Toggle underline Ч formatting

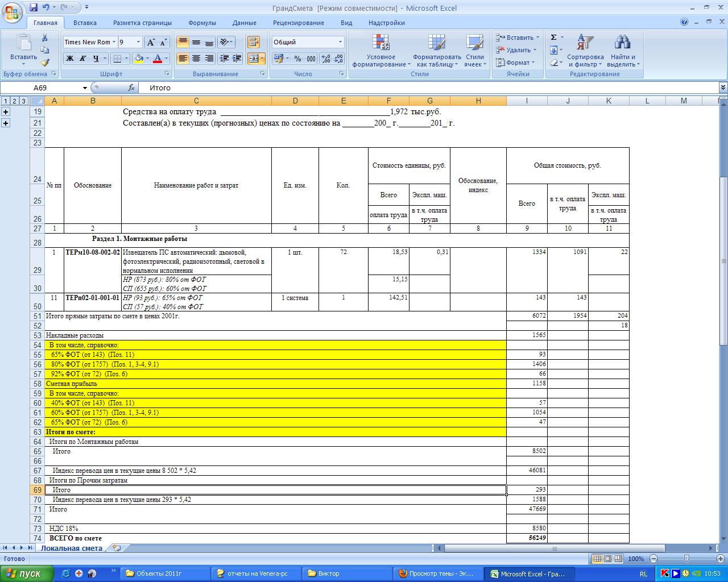click(x=96, y=58)
